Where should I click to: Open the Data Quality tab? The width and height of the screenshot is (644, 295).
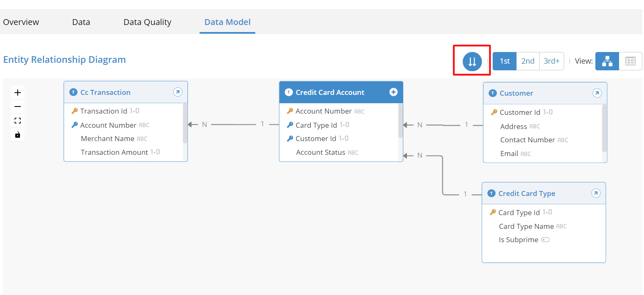[x=147, y=22]
